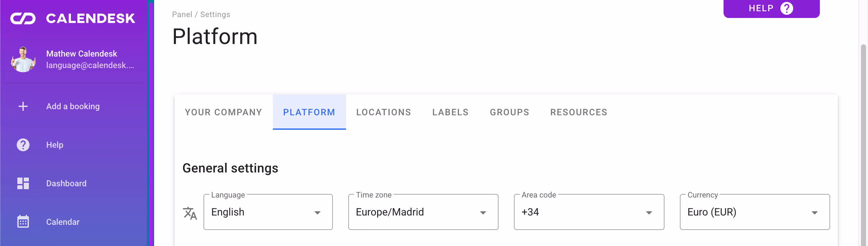Click the plus icon for Add a booking
This screenshot has width=868, height=246.
point(23,107)
